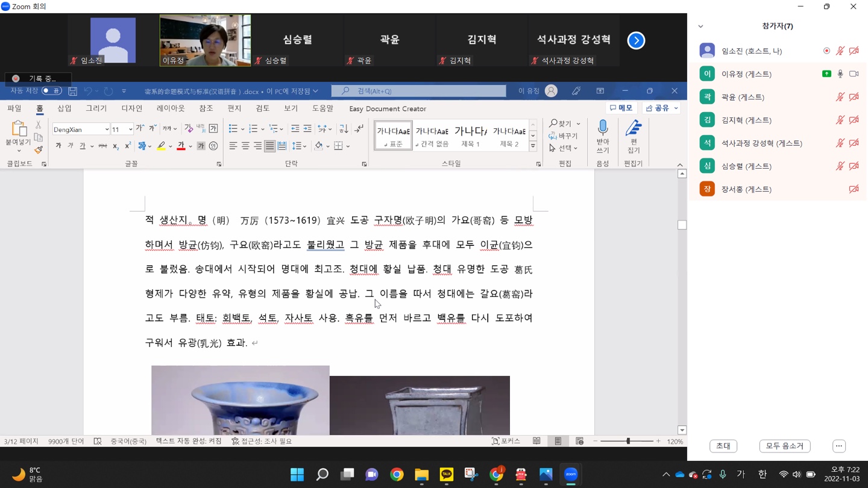
Task: Open the 삽입 (Insert) ribbon tab
Action: coord(64,108)
